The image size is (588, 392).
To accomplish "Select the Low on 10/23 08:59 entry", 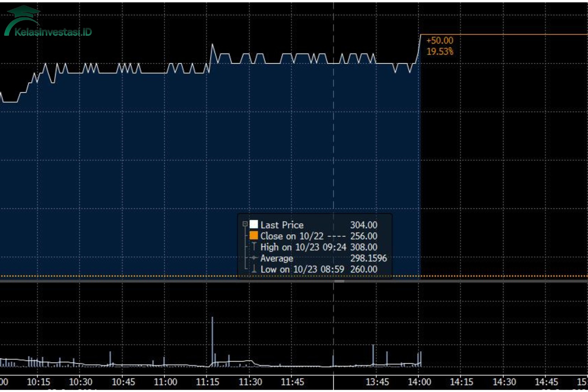I will coord(302,269).
